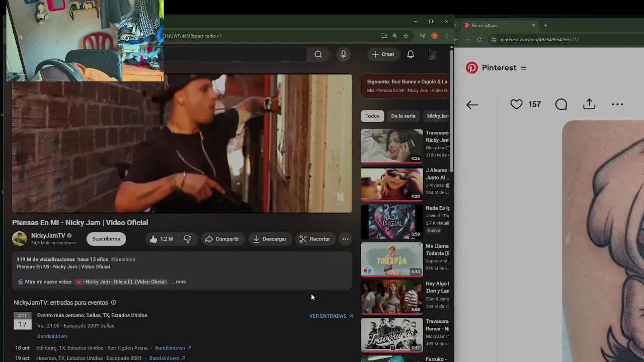
Task: Open media controls icon in YouTube browser toolbar
Action: pos(423,36)
